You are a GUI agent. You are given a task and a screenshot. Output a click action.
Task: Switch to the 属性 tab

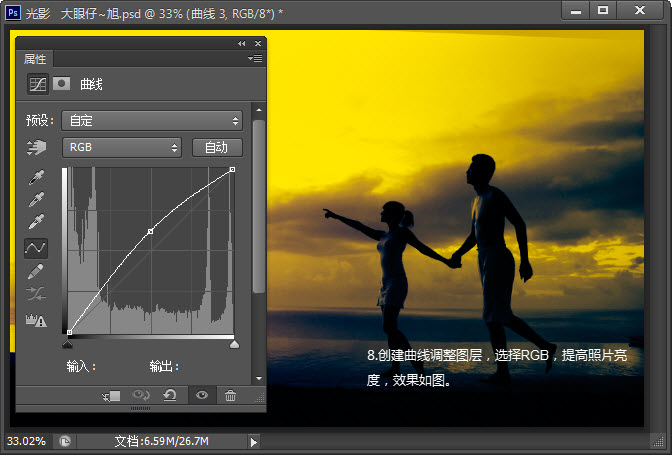pos(35,59)
